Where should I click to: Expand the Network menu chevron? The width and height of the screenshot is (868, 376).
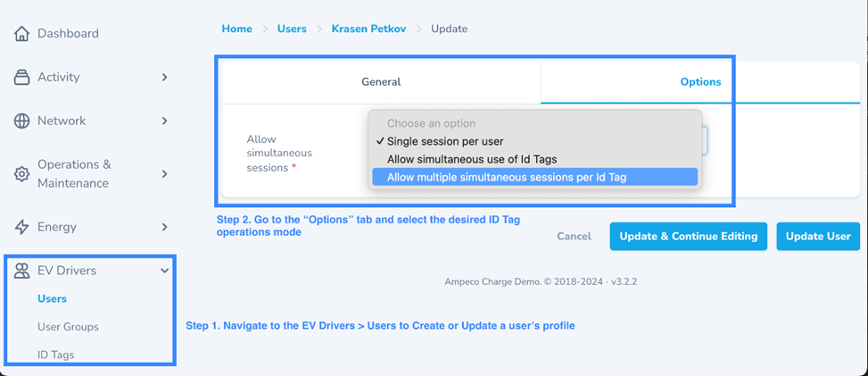pyautogui.click(x=164, y=121)
